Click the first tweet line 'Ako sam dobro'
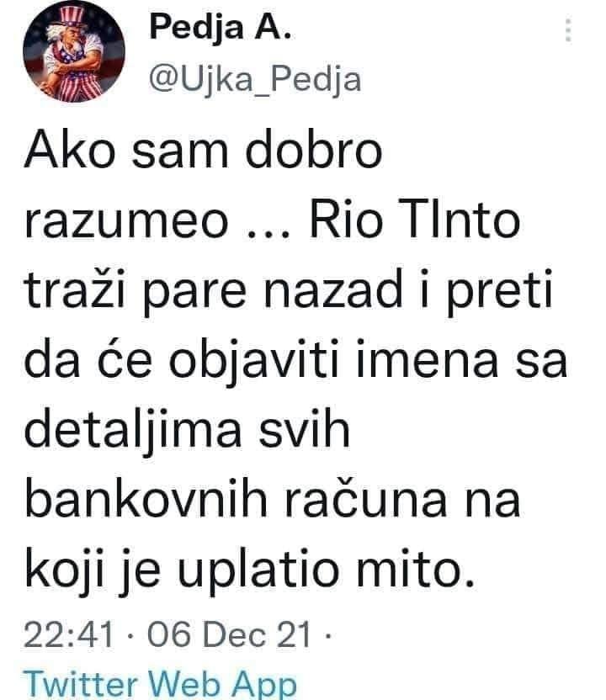Image resolution: width=606 pixels, height=700 pixels. (x=203, y=149)
